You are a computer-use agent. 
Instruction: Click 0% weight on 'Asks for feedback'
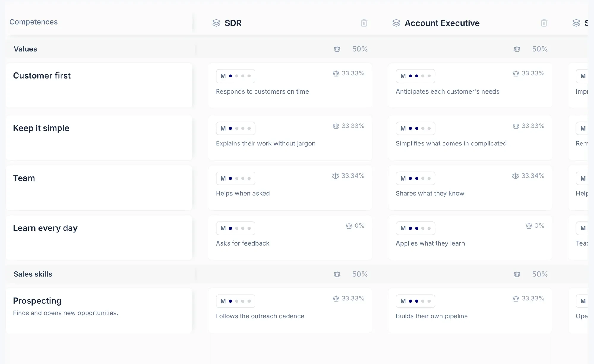[359, 226]
